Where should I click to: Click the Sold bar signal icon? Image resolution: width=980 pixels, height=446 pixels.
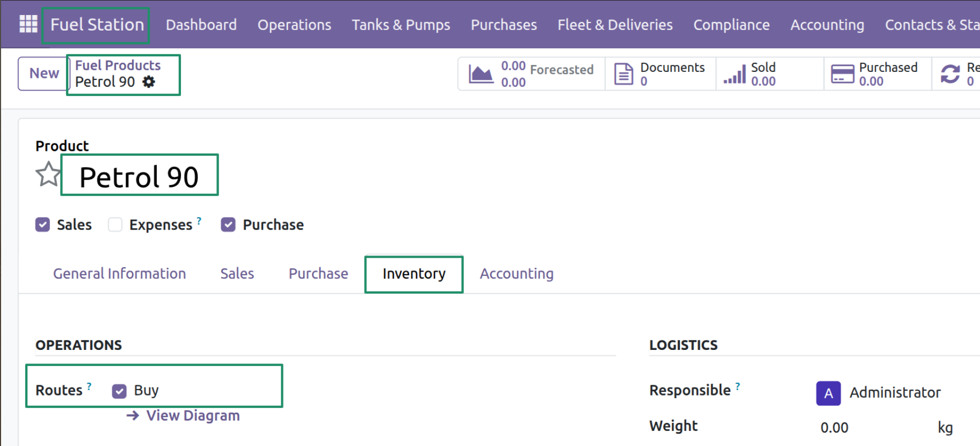[x=735, y=74]
